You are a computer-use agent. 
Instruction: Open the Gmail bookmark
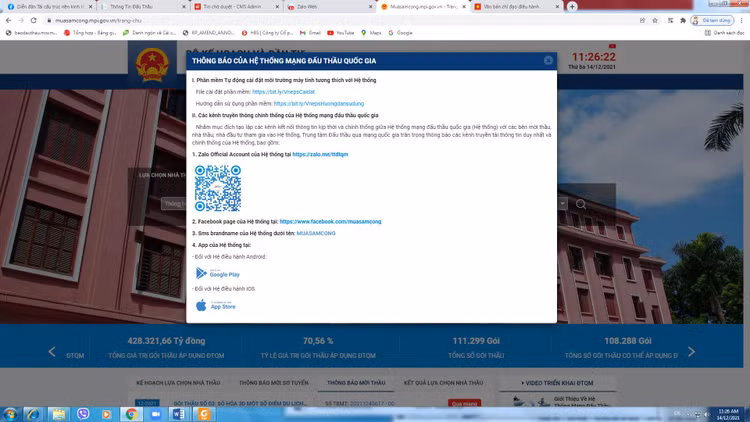pyautogui.click(x=310, y=33)
